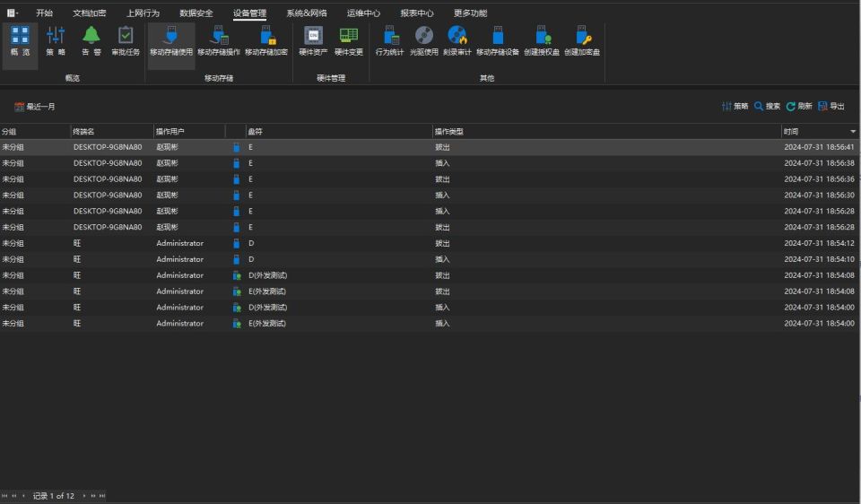Click E(外发测试) in the 18:54:08 row
This screenshot has width=861, height=504.
tap(267, 291)
